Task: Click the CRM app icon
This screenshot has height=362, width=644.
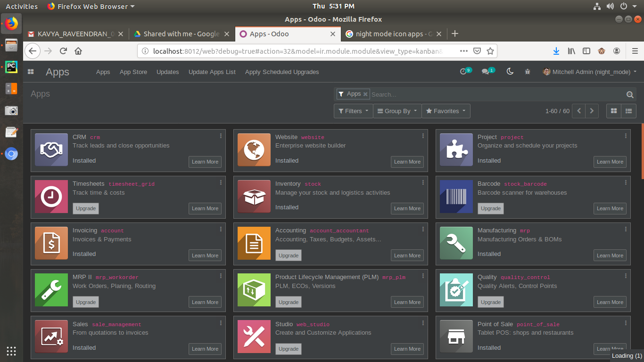Action: click(51, 149)
